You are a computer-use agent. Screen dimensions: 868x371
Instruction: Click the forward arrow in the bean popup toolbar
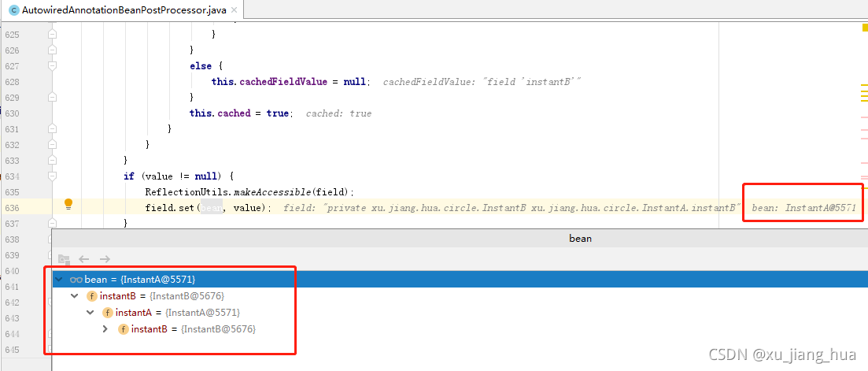105,258
